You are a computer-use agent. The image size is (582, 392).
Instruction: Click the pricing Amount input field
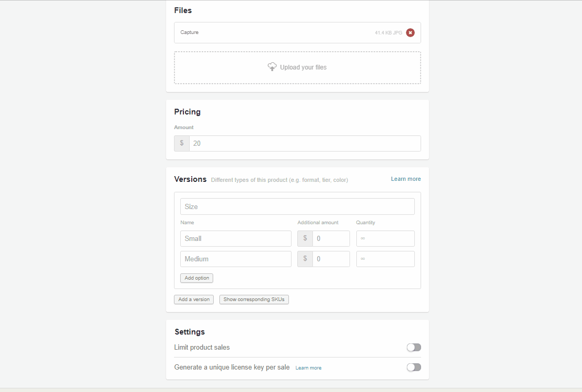click(x=305, y=143)
